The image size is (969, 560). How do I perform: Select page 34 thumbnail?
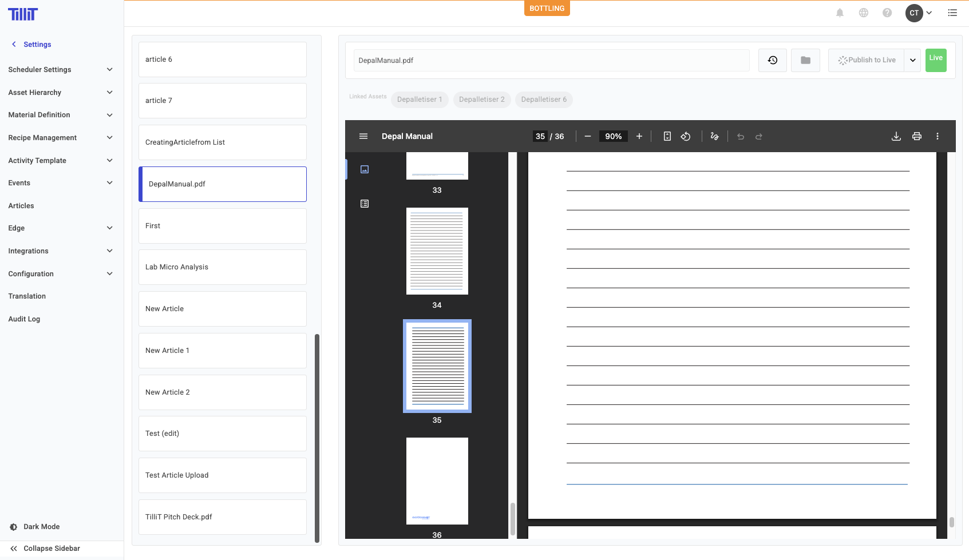(437, 251)
